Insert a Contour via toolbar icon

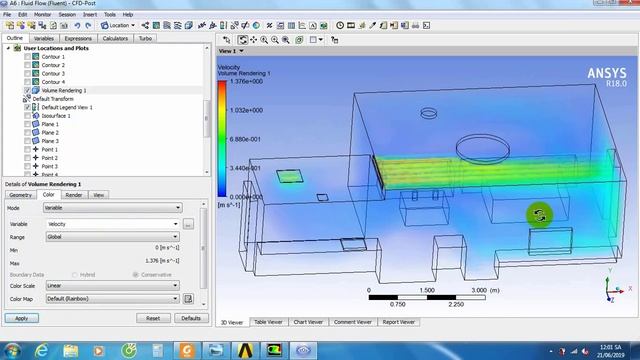tap(156, 25)
